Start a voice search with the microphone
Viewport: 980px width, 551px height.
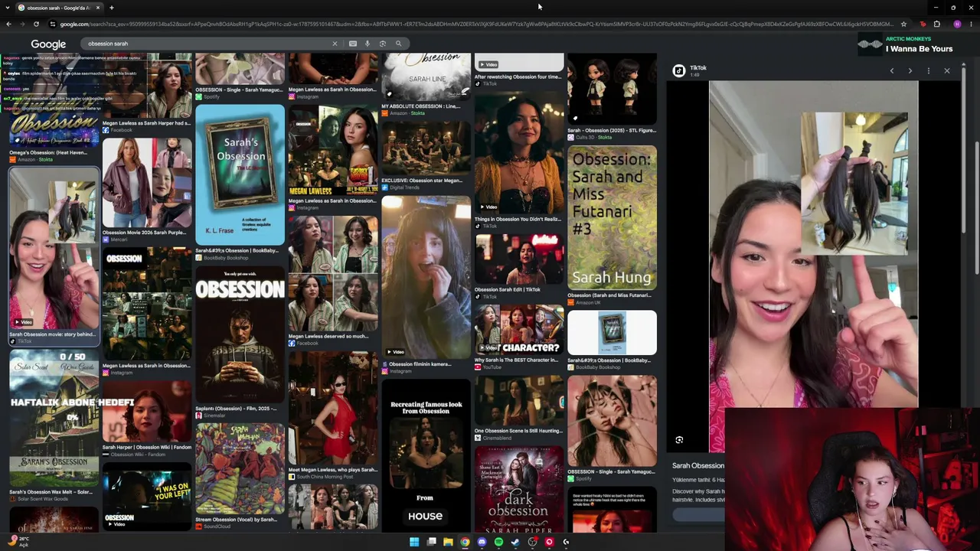pyautogui.click(x=367, y=44)
